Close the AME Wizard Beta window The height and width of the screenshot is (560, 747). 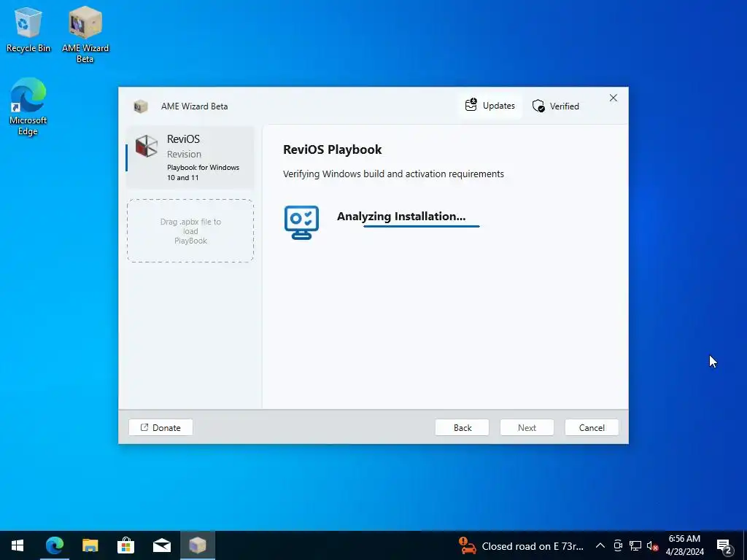click(x=613, y=98)
